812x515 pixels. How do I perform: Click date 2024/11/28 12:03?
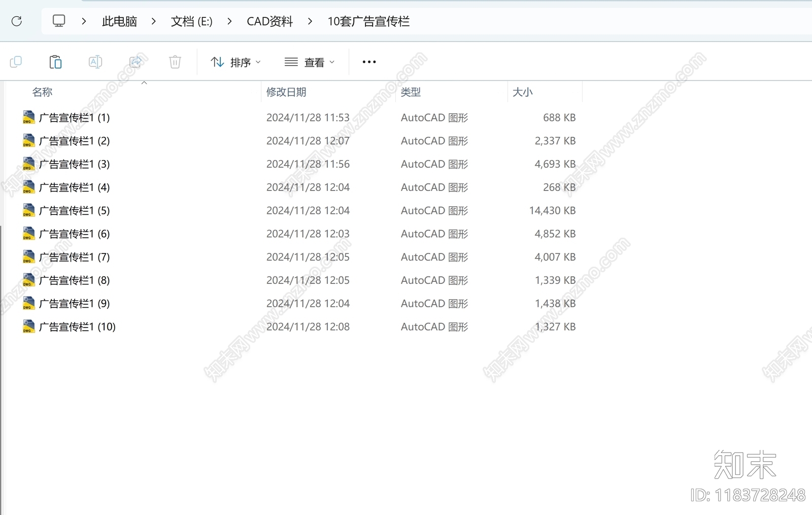point(308,234)
